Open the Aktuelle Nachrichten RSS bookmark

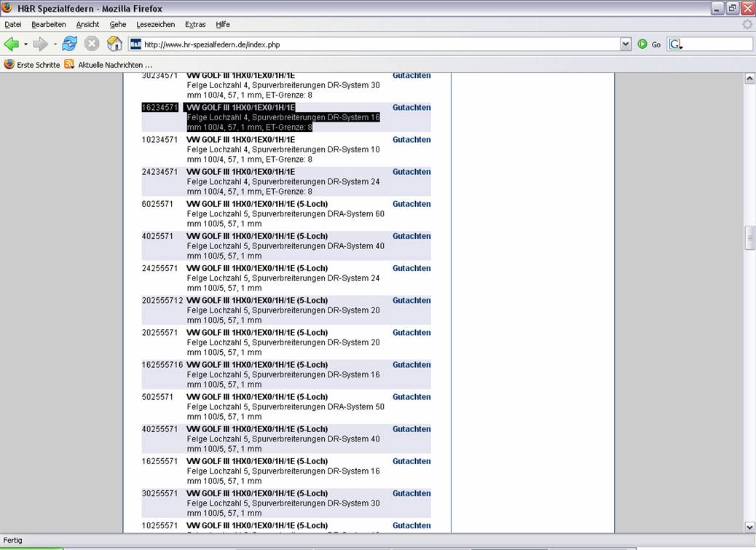(109, 65)
